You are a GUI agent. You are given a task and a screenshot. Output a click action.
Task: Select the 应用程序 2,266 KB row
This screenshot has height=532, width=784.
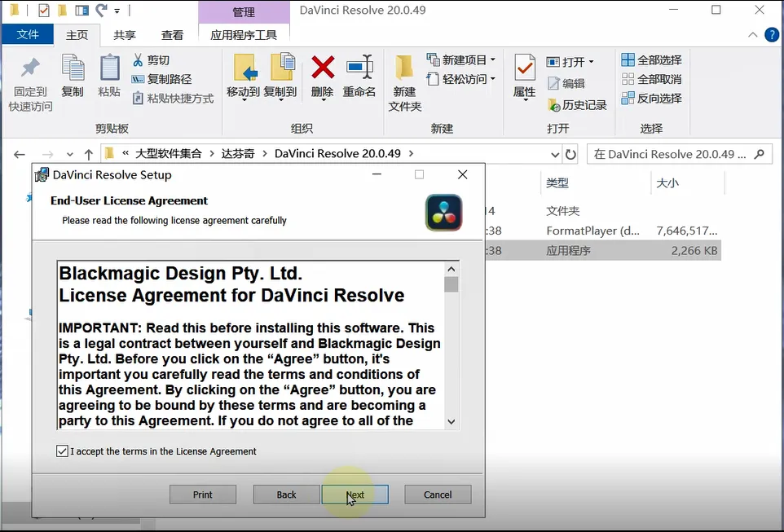coord(603,250)
